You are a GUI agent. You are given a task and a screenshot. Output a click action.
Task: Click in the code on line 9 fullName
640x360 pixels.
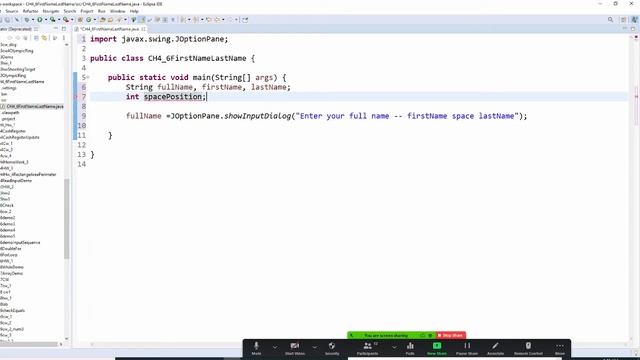[x=144, y=116]
